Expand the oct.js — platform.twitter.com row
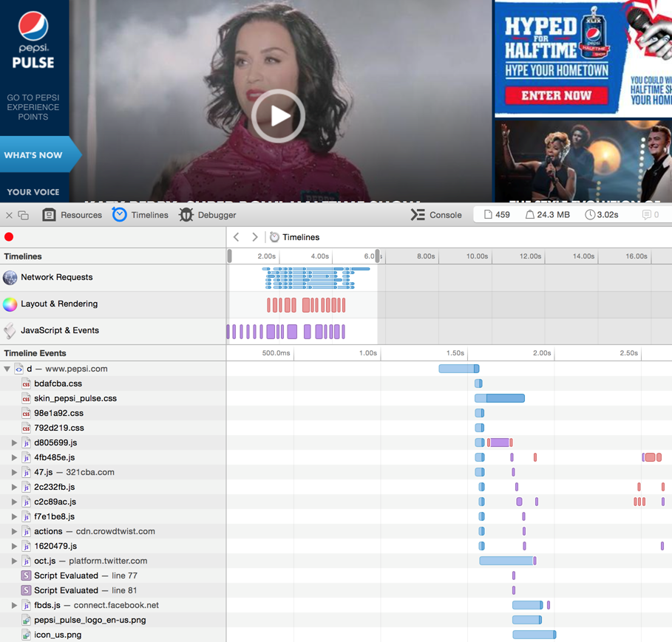Image resolution: width=672 pixels, height=642 pixels. point(14,561)
